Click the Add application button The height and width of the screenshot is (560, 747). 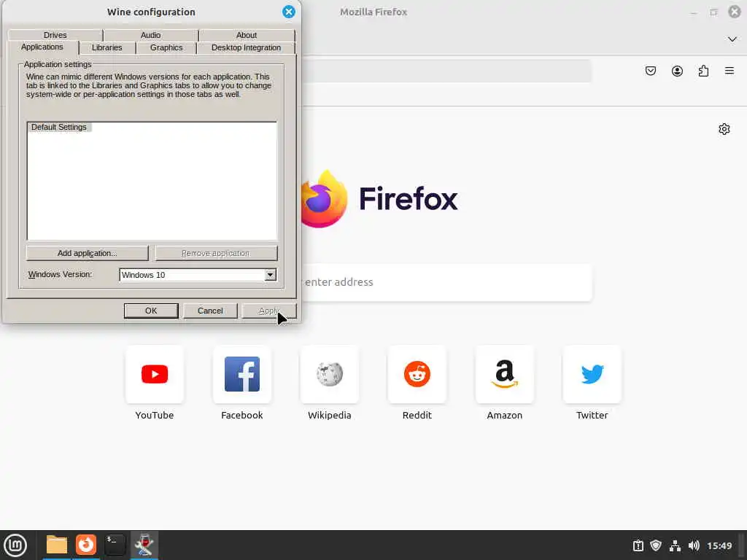[88, 253]
